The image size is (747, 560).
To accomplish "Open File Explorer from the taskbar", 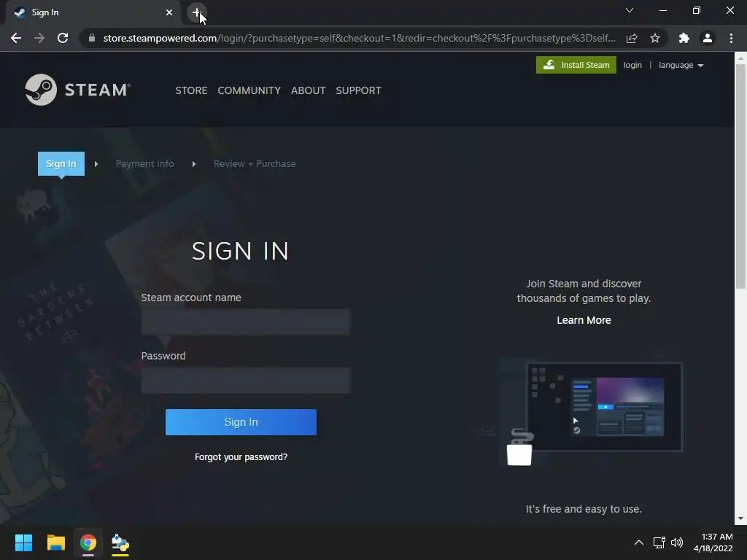I will pos(55,542).
